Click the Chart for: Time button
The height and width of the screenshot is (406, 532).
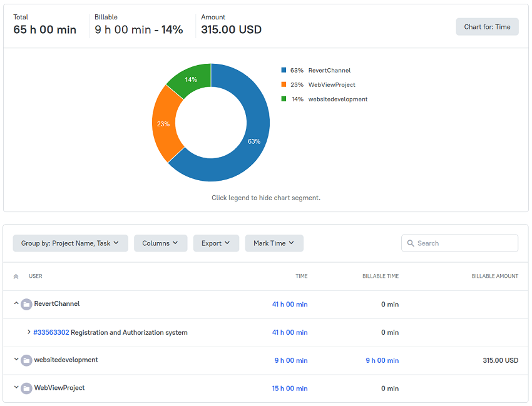487,27
